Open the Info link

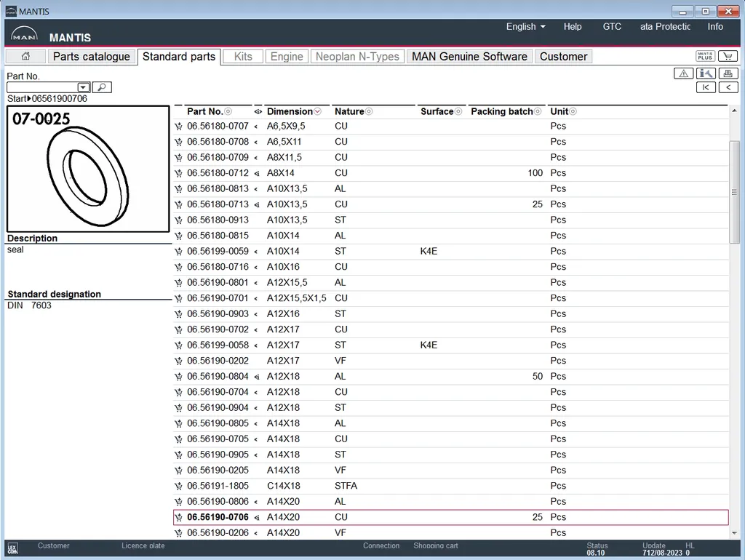[715, 27]
